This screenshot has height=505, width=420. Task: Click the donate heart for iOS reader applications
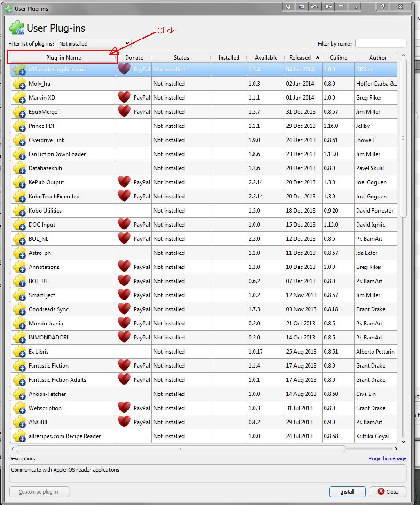tap(124, 69)
